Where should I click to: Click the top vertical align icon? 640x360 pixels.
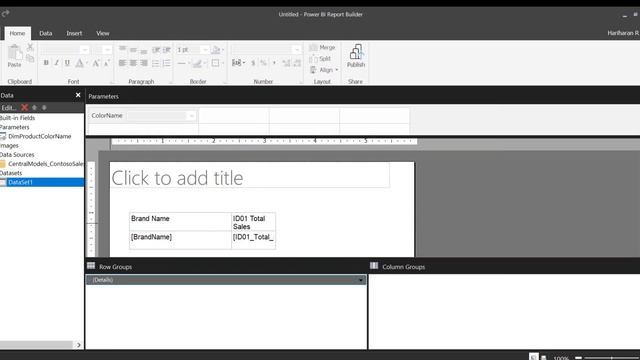[x=122, y=49]
